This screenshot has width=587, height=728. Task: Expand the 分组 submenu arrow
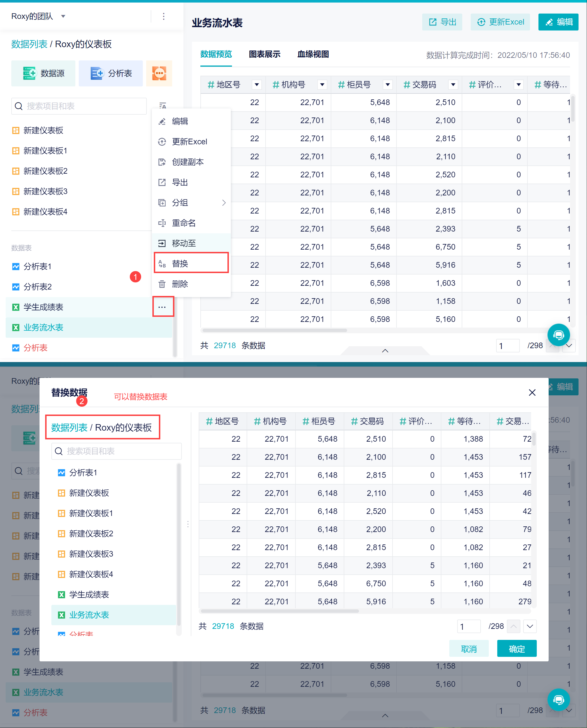[224, 203]
